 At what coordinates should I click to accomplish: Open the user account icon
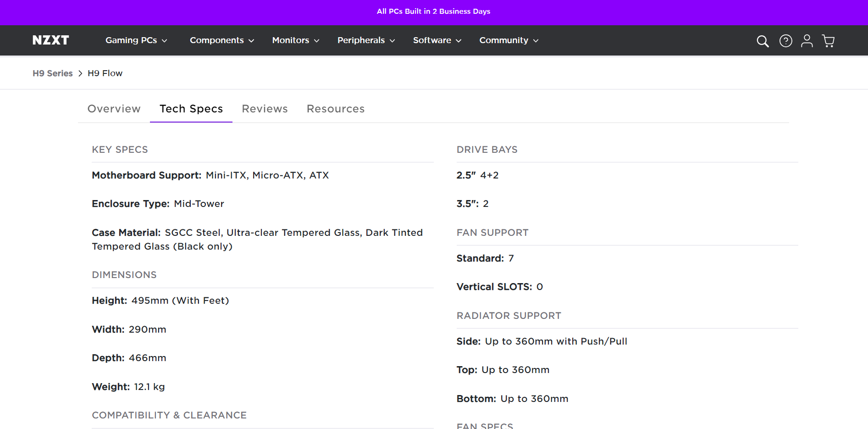807,41
